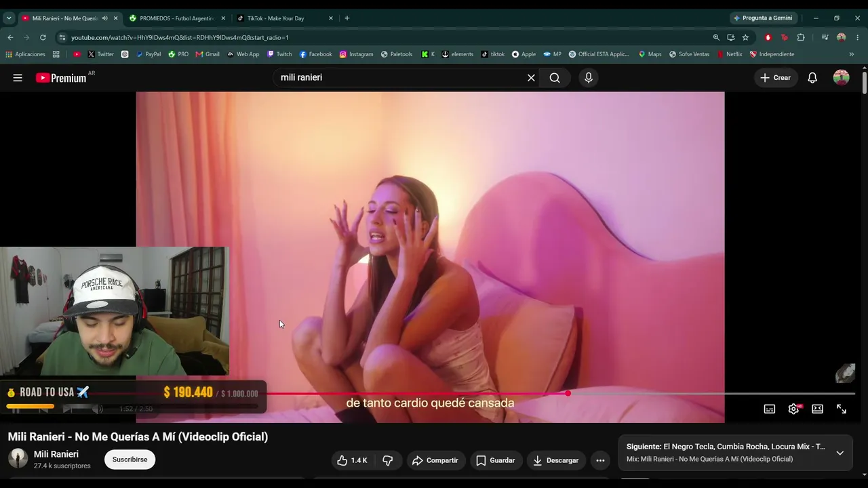Show hidden bookmarks overflow chevron

[x=852, y=54]
